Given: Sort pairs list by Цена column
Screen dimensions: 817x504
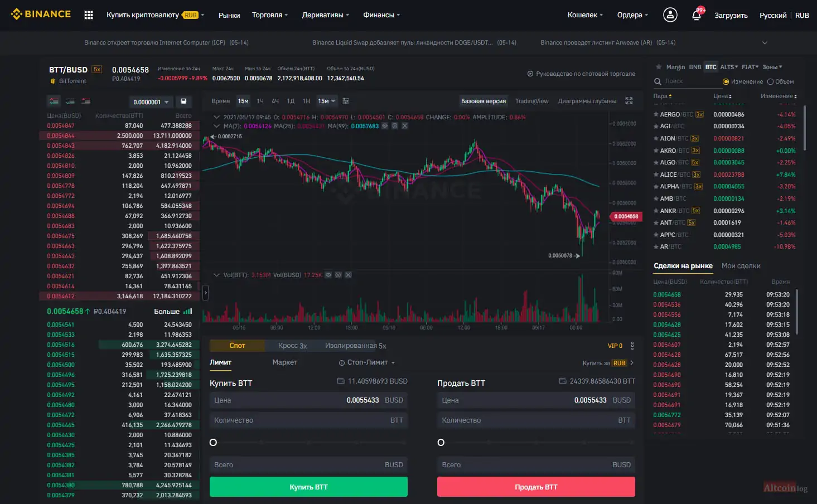Looking at the screenshot, I should pyautogui.click(x=722, y=96).
